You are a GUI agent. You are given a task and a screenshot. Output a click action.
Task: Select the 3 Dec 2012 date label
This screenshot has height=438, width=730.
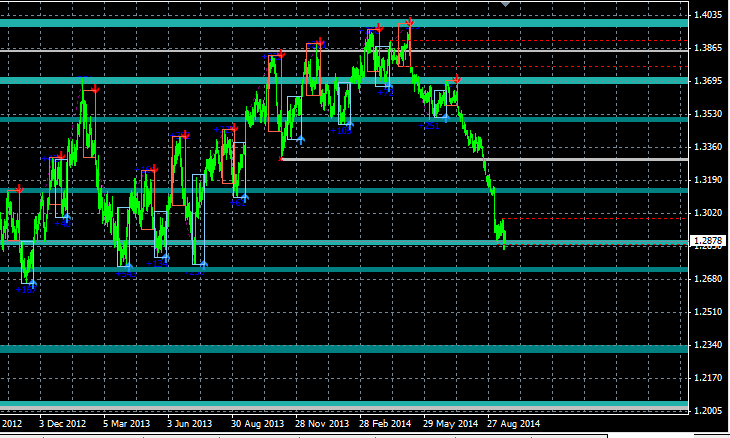(61, 424)
